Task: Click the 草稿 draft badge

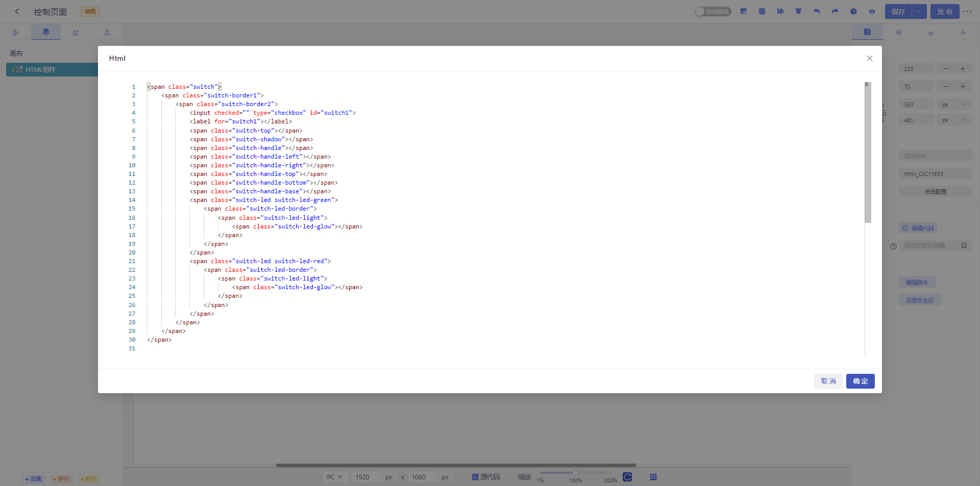Action: [90, 12]
